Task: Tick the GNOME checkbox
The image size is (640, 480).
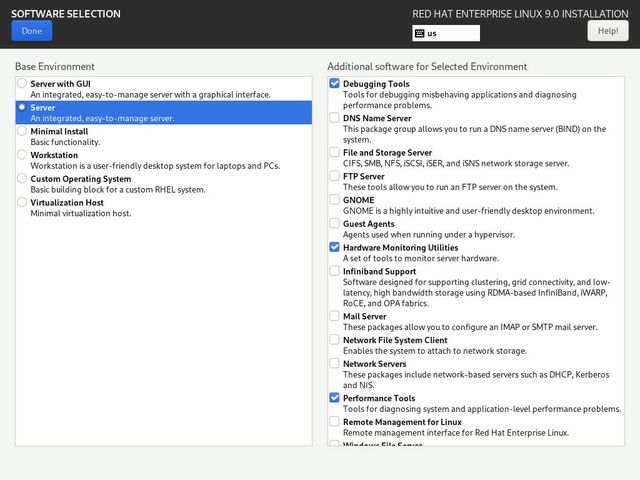Action: point(334,200)
